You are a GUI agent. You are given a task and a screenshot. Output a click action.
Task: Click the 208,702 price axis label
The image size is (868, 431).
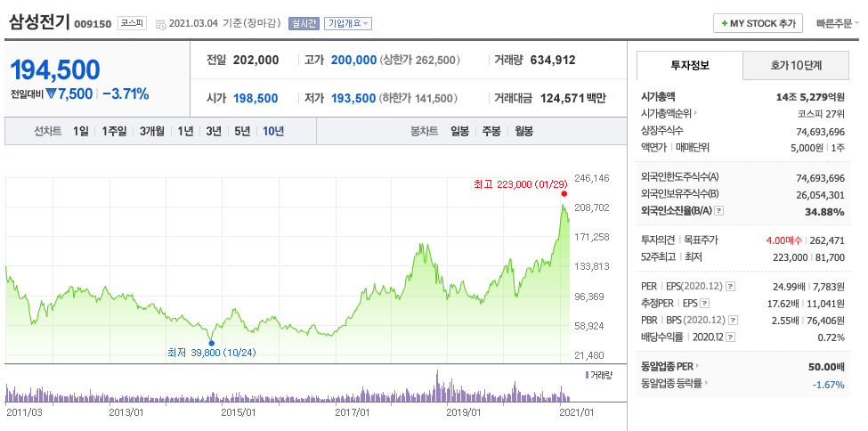point(592,207)
